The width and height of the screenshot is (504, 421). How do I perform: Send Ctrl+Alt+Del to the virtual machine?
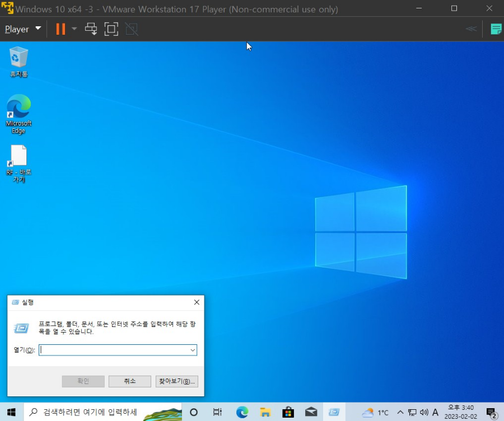click(91, 29)
